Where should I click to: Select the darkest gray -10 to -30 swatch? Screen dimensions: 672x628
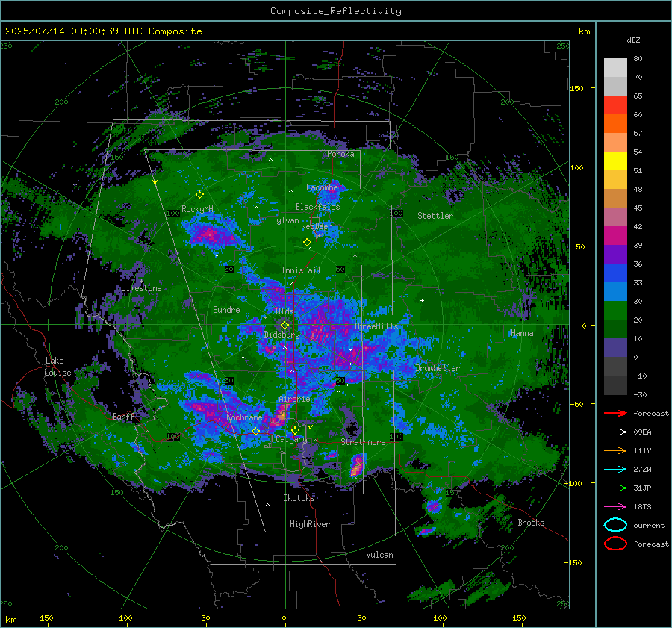coord(615,385)
